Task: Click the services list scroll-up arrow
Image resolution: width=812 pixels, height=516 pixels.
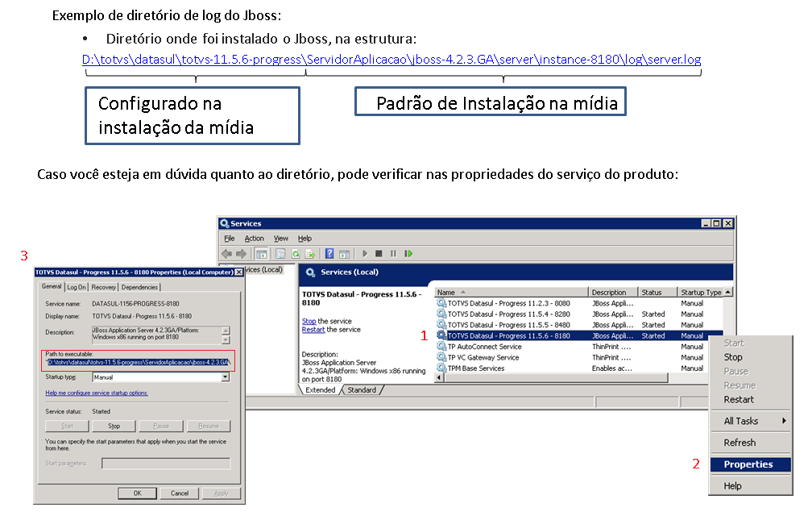Action: click(x=728, y=292)
